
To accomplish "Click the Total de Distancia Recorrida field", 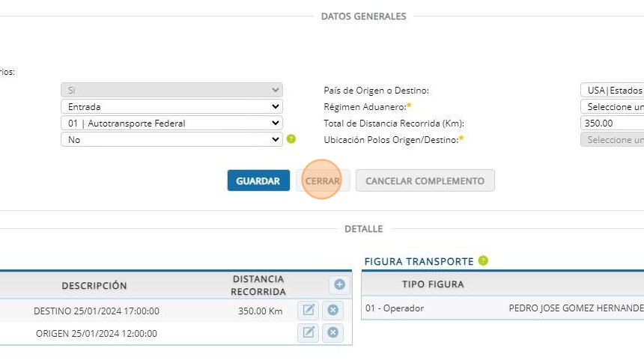I will coord(613,123).
